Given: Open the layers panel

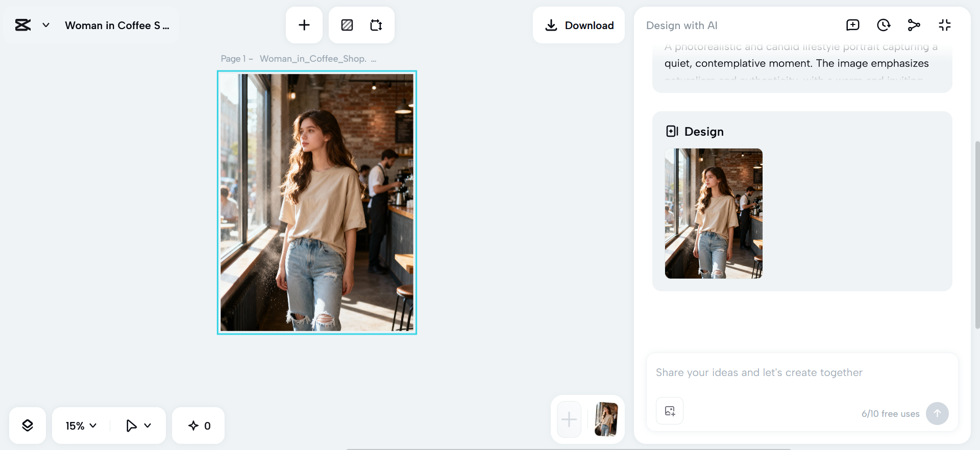Looking at the screenshot, I should tap(28, 426).
